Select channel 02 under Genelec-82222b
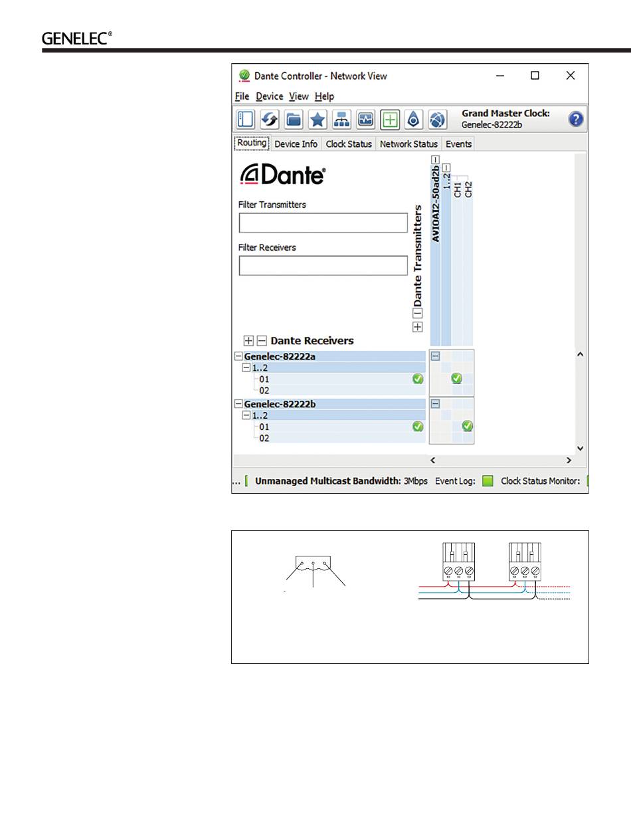Viewport: 631px width, 840px height. pyautogui.click(x=264, y=439)
